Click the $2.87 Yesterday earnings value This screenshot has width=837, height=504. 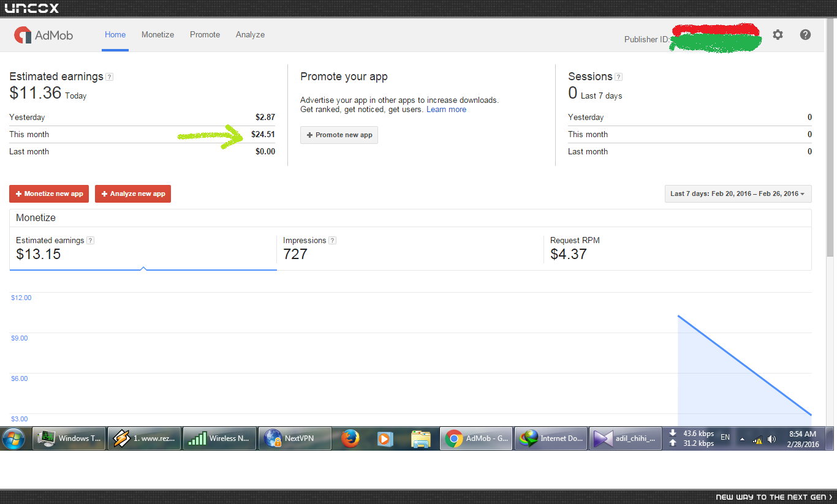click(265, 117)
